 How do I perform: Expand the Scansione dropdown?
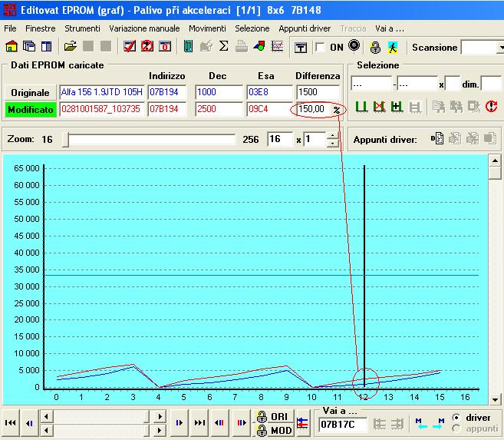501,48
